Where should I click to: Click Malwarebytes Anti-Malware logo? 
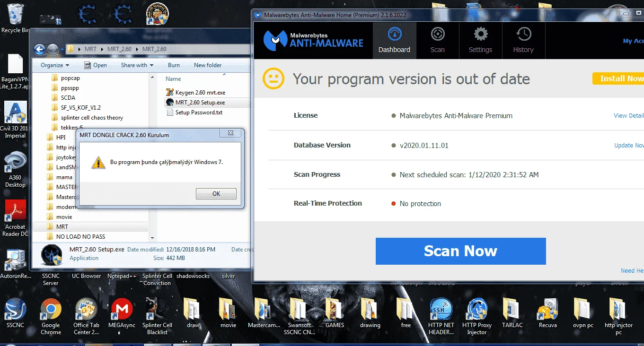pos(313,41)
